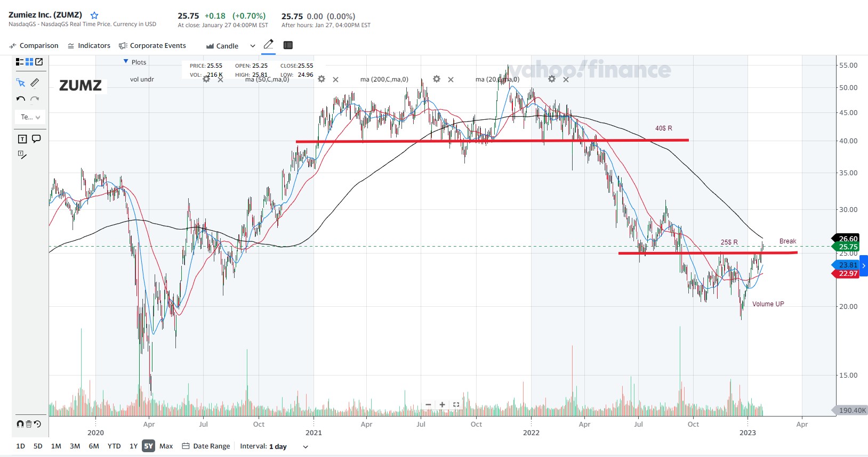Select the red 25$ resistance line

(x=708, y=253)
